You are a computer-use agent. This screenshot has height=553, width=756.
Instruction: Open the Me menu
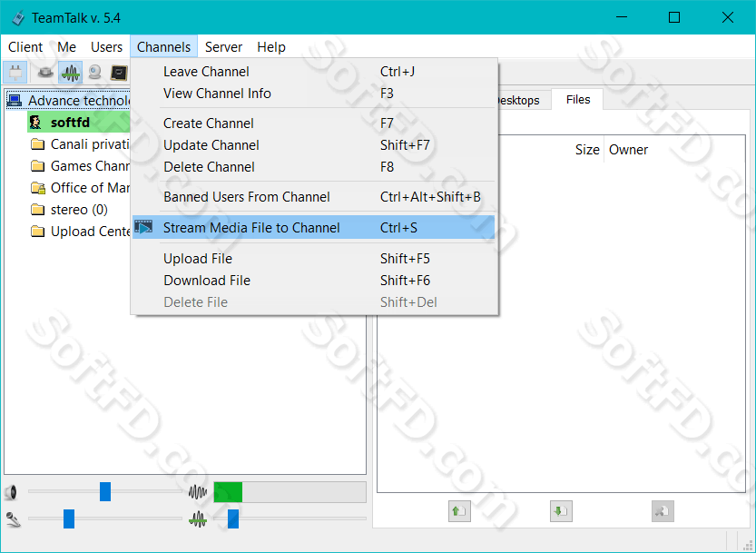(66, 47)
